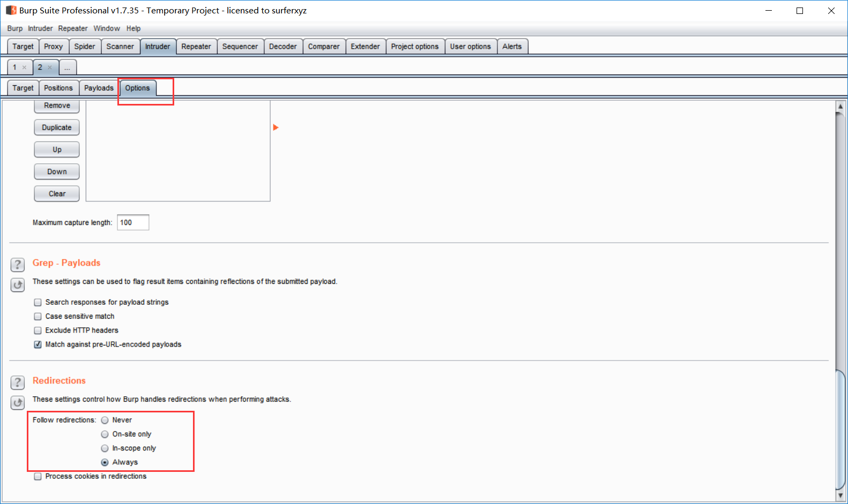The width and height of the screenshot is (848, 504).
Task: Open the Window menu
Action: 107,28
